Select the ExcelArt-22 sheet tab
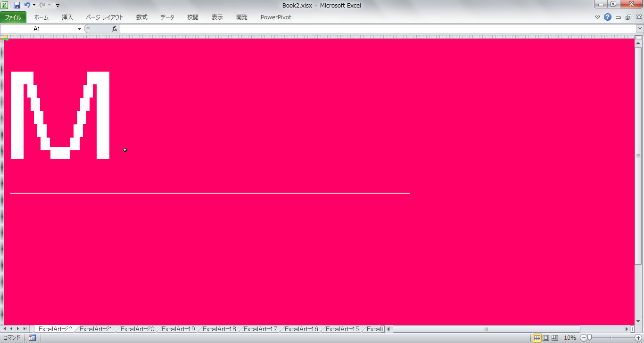 pyautogui.click(x=55, y=329)
